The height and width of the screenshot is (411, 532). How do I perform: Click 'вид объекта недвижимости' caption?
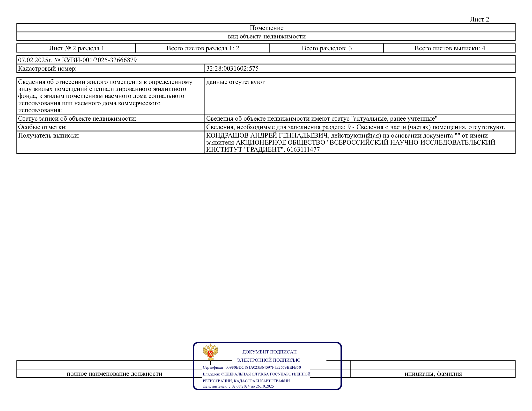(x=266, y=36)
